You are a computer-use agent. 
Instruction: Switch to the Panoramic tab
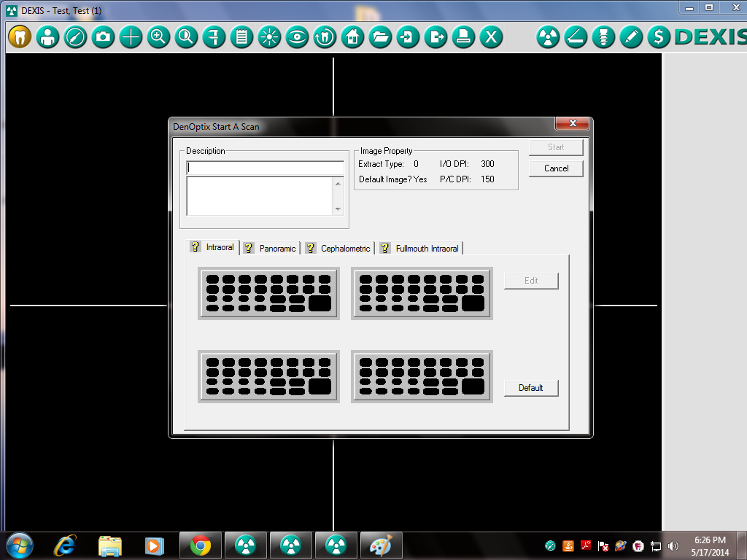click(270, 248)
